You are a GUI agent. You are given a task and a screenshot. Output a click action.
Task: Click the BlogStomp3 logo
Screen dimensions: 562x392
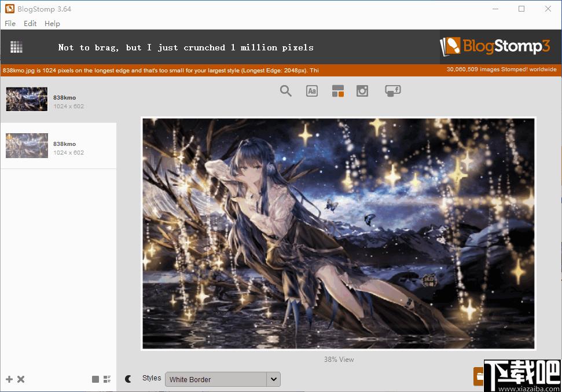click(x=495, y=46)
